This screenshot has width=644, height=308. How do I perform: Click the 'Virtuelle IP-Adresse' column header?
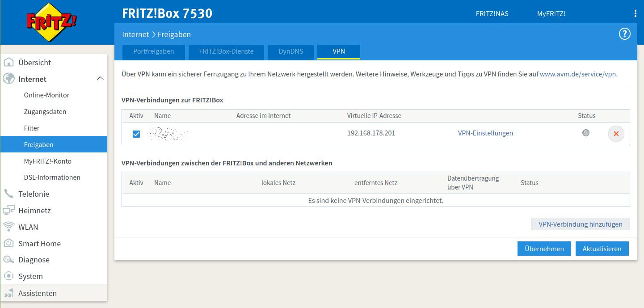pyautogui.click(x=374, y=115)
